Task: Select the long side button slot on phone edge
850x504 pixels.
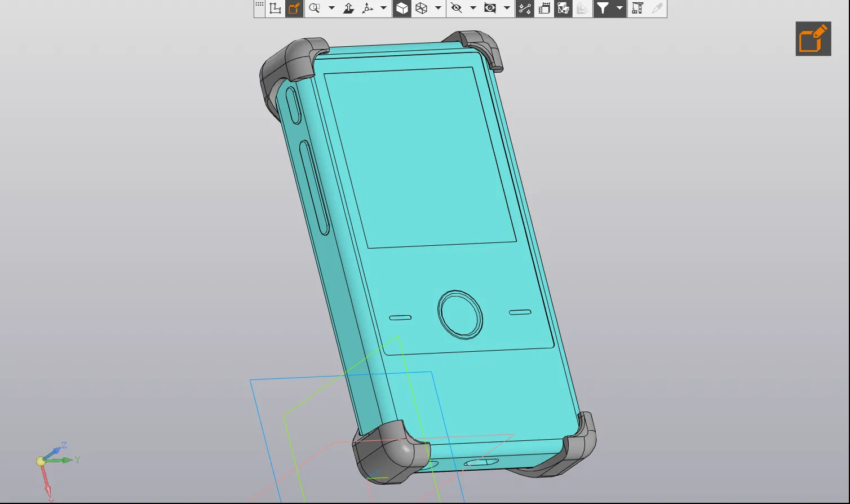Action: [x=314, y=188]
